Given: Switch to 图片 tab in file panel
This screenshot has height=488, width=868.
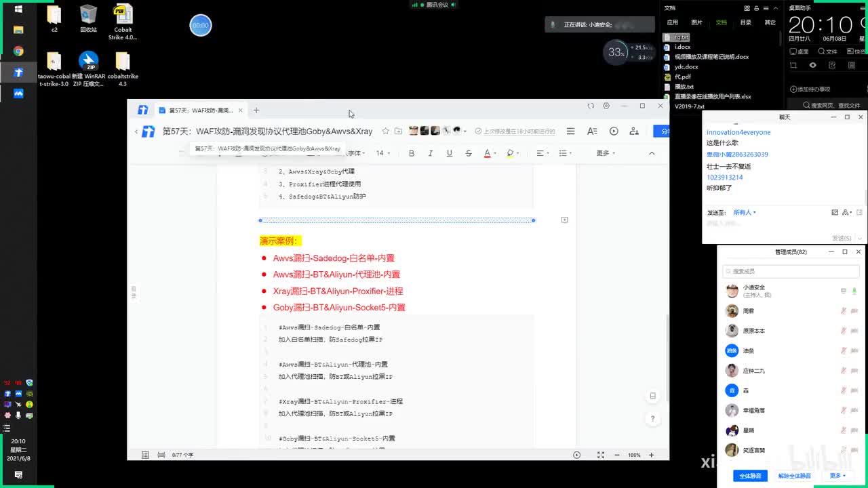Looking at the screenshot, I should [x=697, y=22].
